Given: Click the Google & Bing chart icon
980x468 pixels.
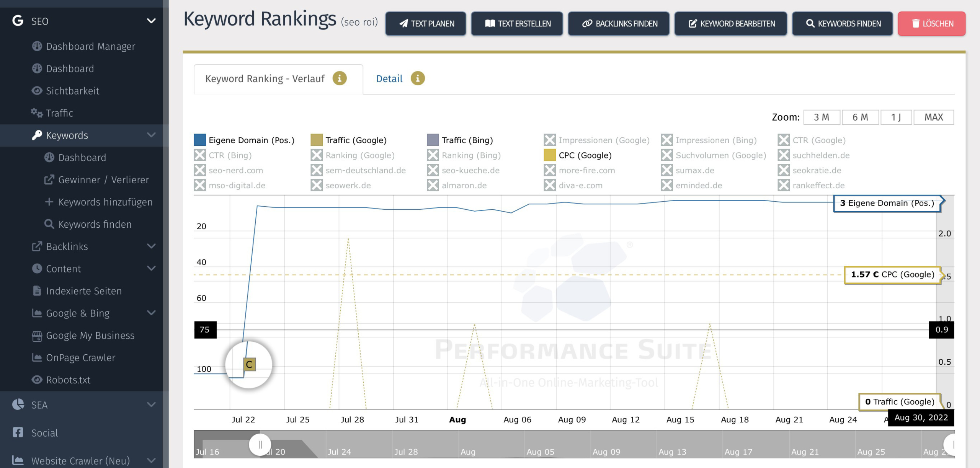Looking at the screenshot, I should (37, 313).
